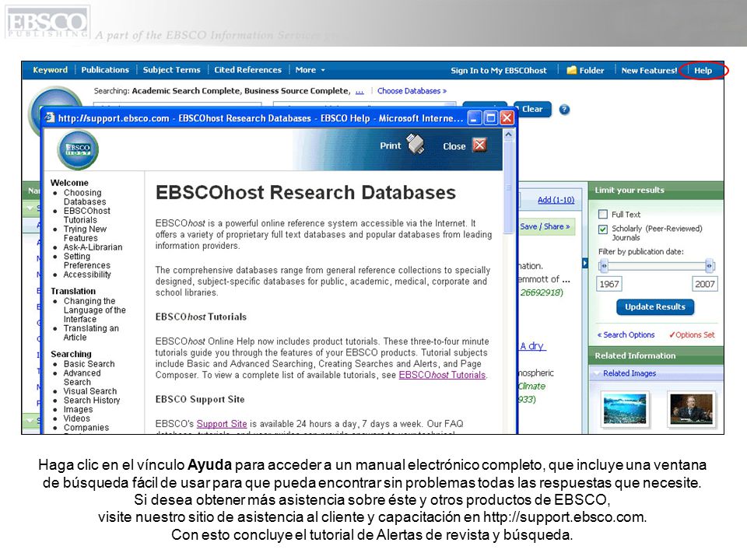Image resolution: width=747 pixels, height=560 pixels.
Task: Click Add (1-10) link
Action: coord(556,200)
